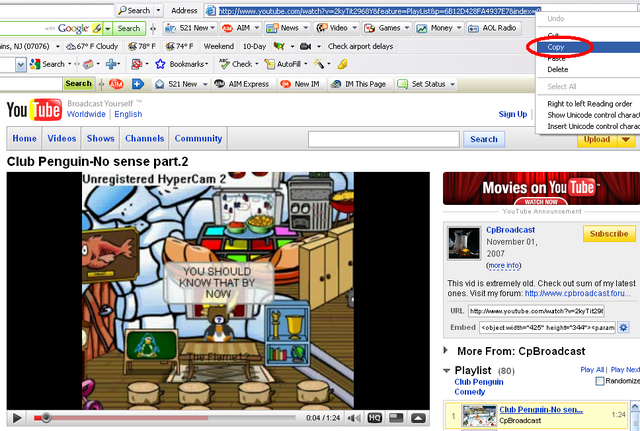
Task: Open the location NJ (07076) dropdown
Action: (x=58, y=47)
